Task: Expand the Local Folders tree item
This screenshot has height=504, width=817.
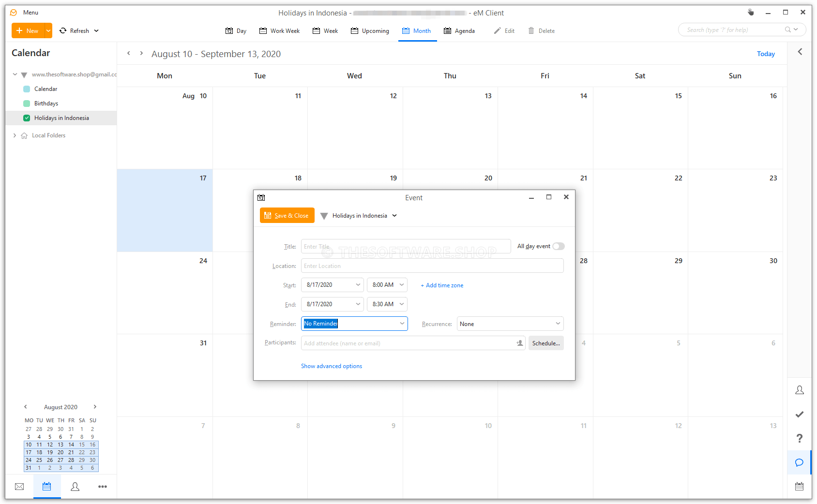Action: pos(15,135)
